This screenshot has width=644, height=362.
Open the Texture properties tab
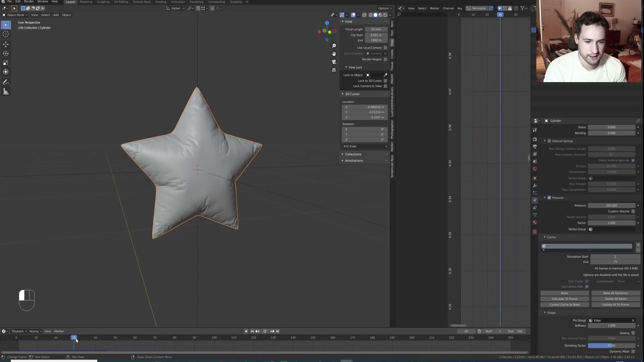click(x=535, y=232)
